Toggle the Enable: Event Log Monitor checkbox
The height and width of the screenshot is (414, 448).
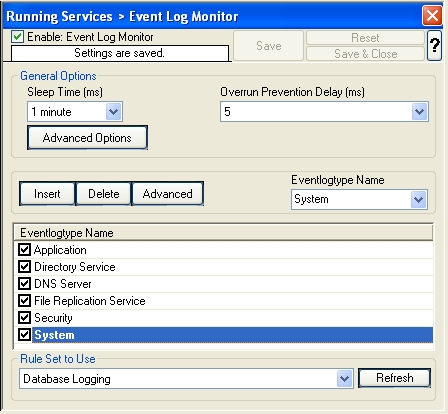pos(17,37)
